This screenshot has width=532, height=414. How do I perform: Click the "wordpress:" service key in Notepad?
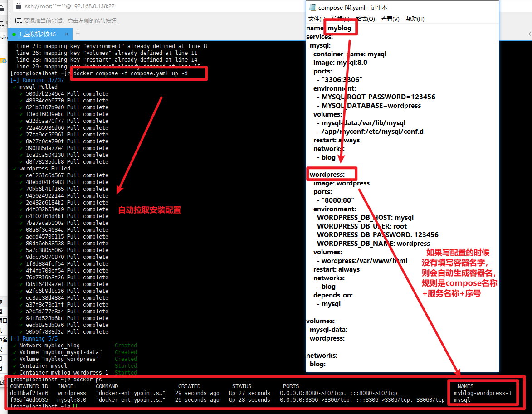tap(327, 175)
